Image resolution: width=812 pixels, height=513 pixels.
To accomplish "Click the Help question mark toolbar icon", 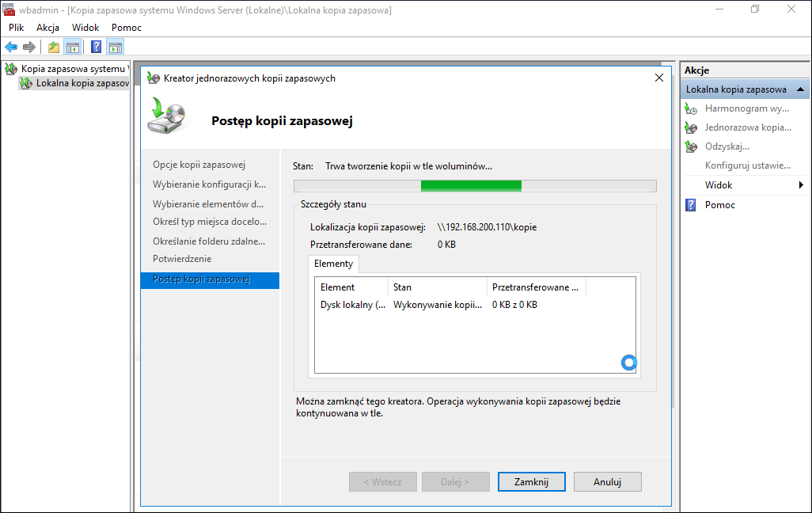I will (x=97, y=47).
